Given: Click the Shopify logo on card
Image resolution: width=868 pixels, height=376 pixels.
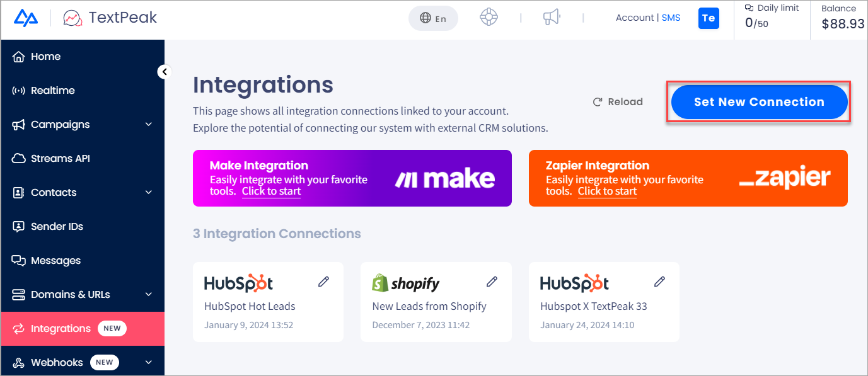Looking at the screenshot, I should point(406,283).
